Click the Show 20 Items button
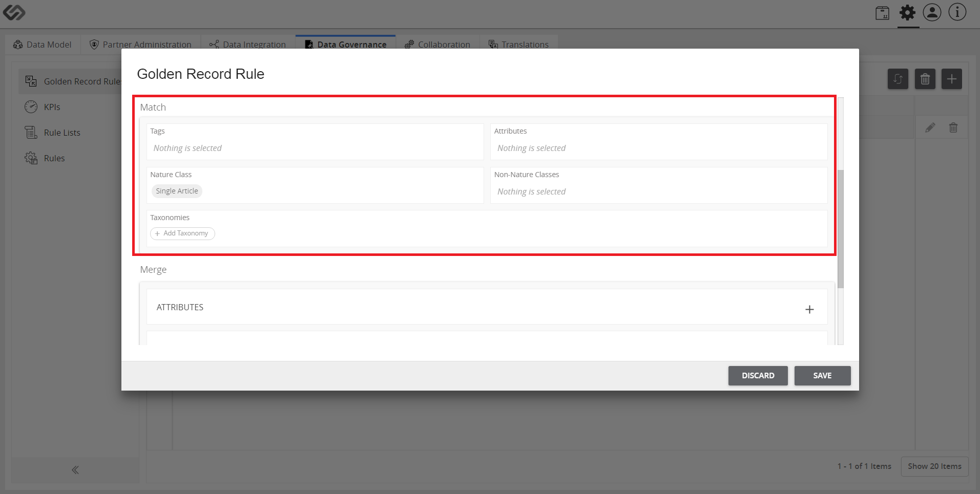 (x=934, y=466)
